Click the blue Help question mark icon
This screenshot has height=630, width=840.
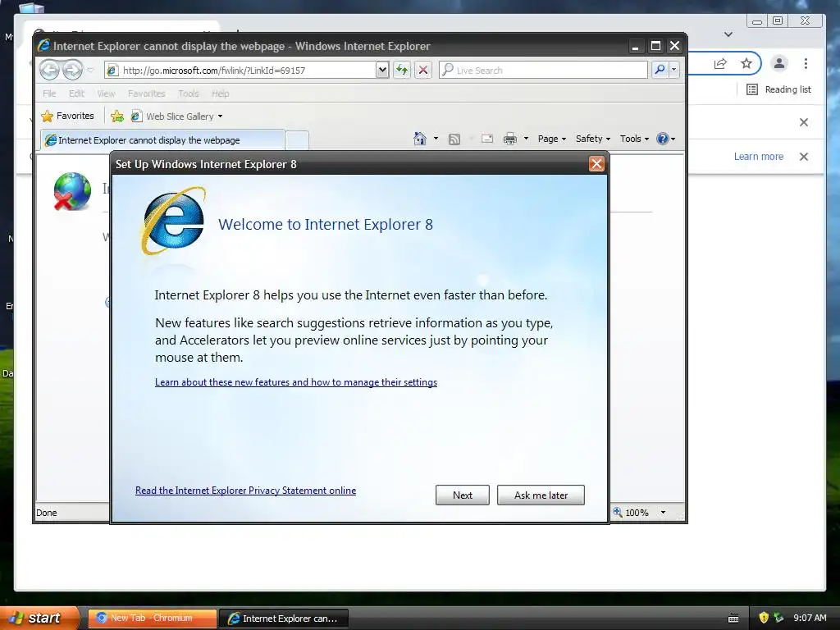click(x=663, y=139)
